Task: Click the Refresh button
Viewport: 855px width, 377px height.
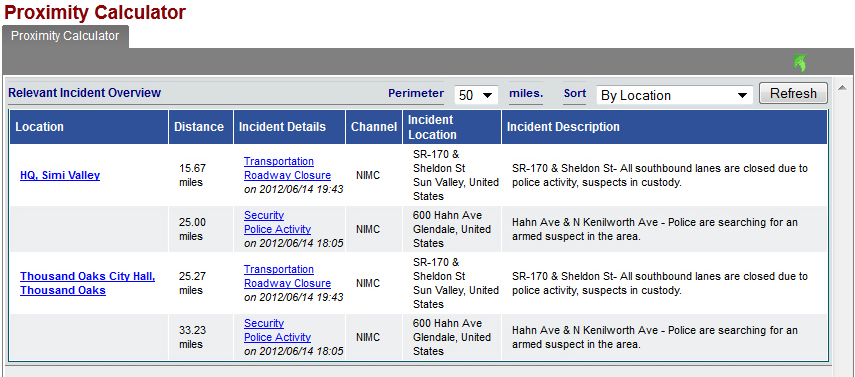Action: (x=793, y=93)
